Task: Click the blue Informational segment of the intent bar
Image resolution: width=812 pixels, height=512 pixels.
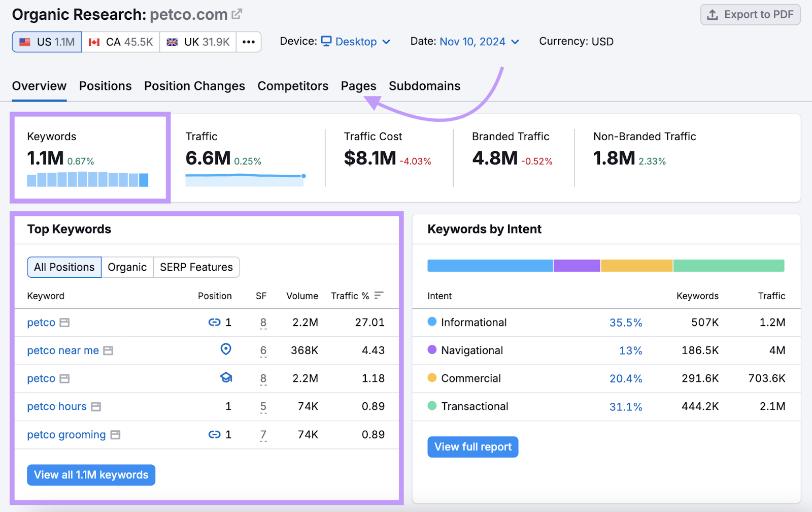Action: click(489, 265)
